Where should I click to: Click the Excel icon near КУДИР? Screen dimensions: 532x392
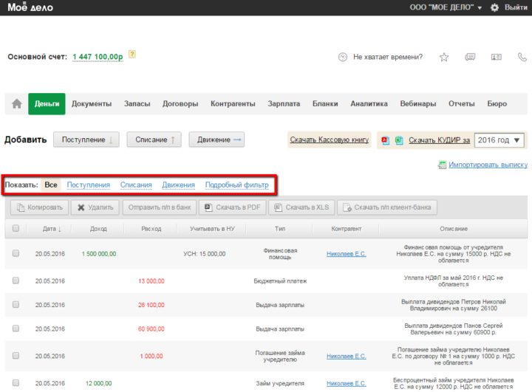coord(398,140)
